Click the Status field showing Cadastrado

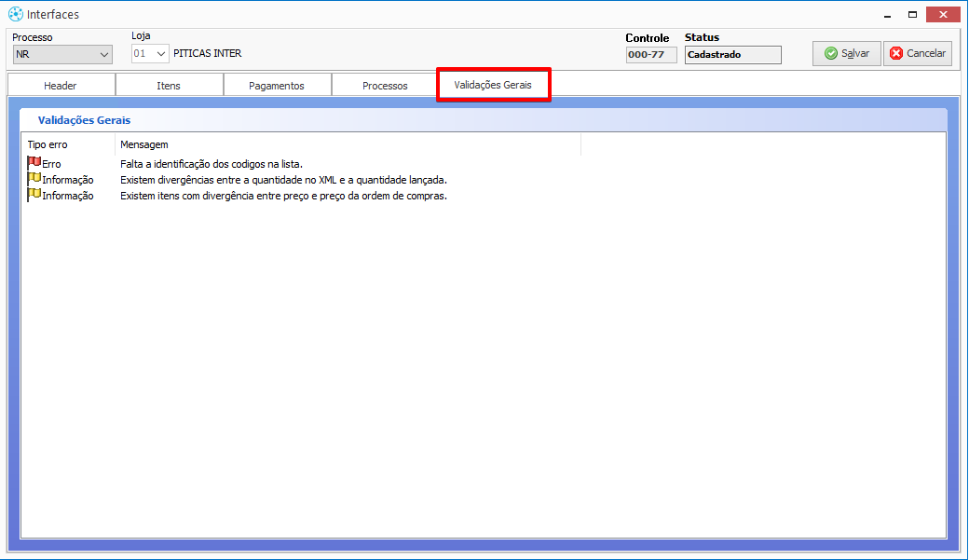pos(732,55)
